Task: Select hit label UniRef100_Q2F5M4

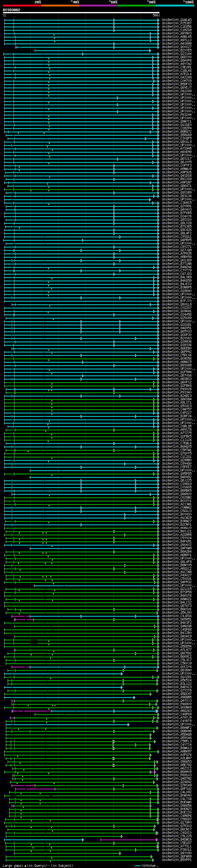Action: (x=177, y=372)
